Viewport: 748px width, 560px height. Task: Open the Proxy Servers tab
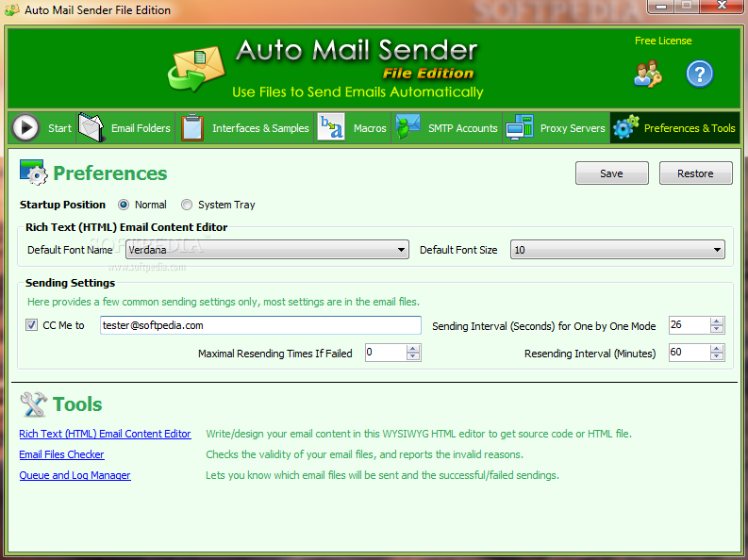coord(557,127)
